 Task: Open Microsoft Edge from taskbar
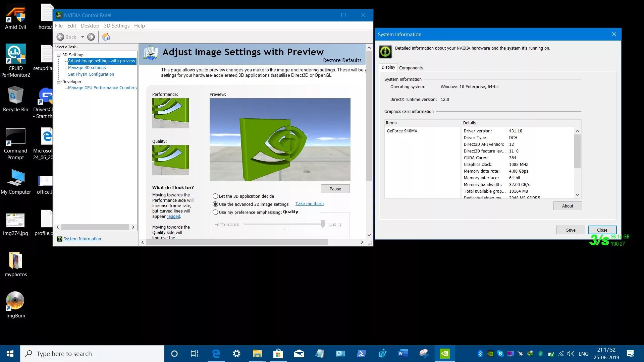[216, 354]
